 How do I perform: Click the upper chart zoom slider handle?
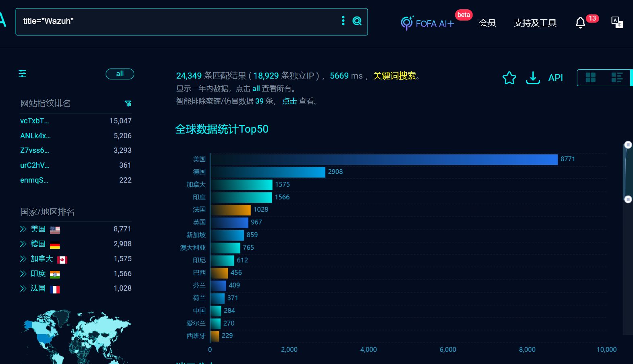pos(628,145)
